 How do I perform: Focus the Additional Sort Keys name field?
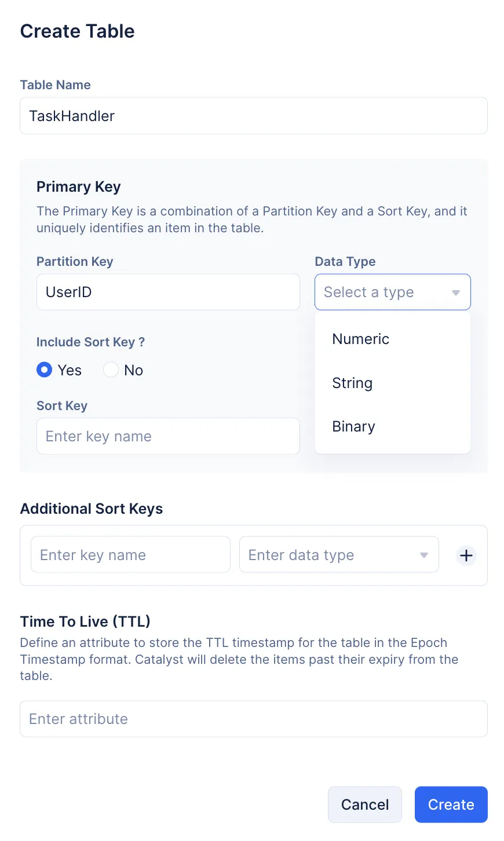(130, 555)
